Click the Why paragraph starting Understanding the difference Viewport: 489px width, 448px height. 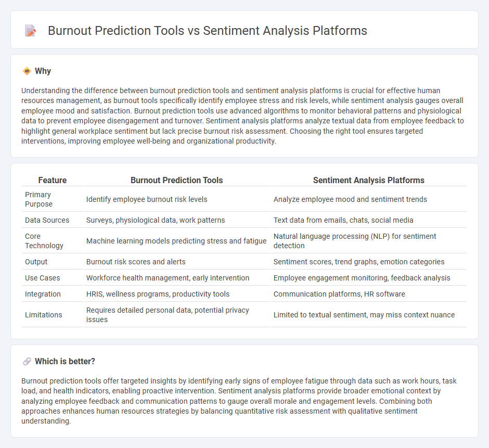click(x=242, y=116)
